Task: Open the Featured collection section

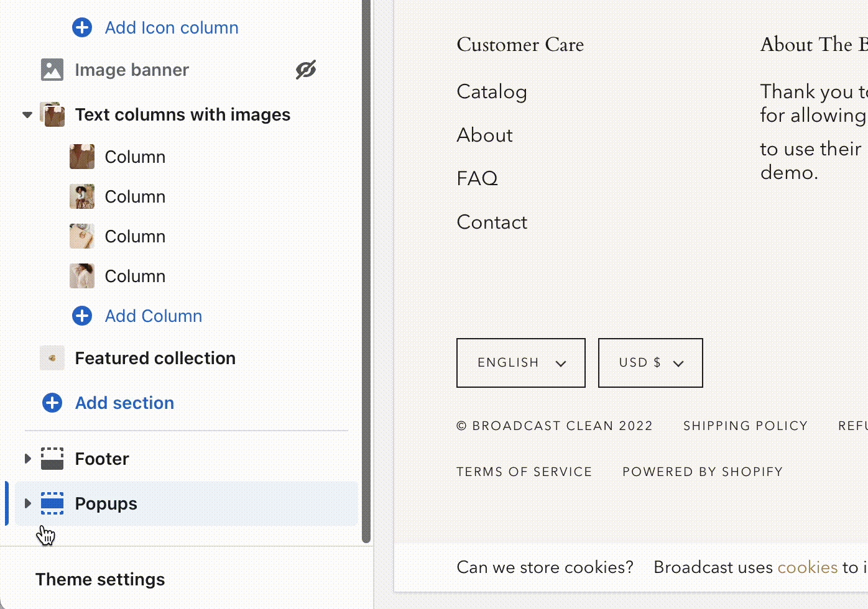Action: click(155, 358)
